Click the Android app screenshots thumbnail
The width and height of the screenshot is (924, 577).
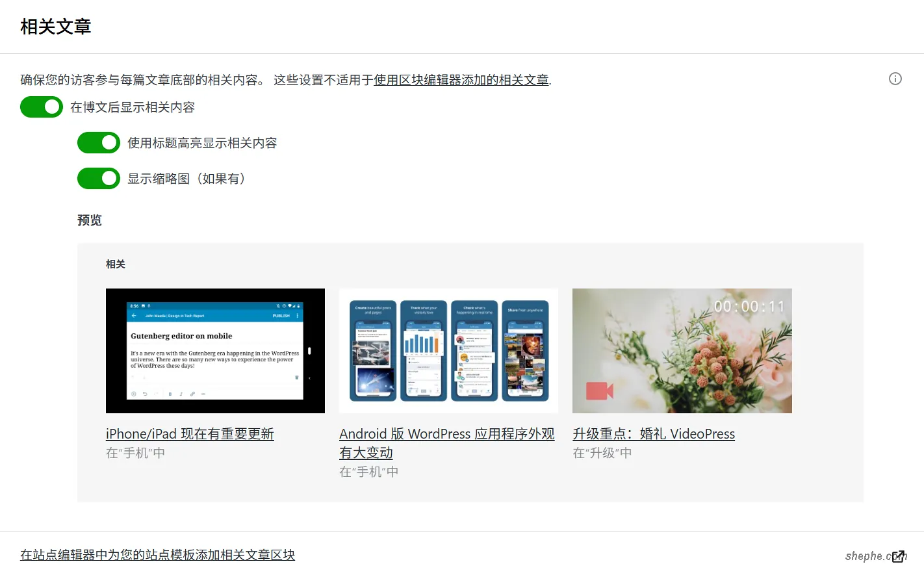click(448, 350)
